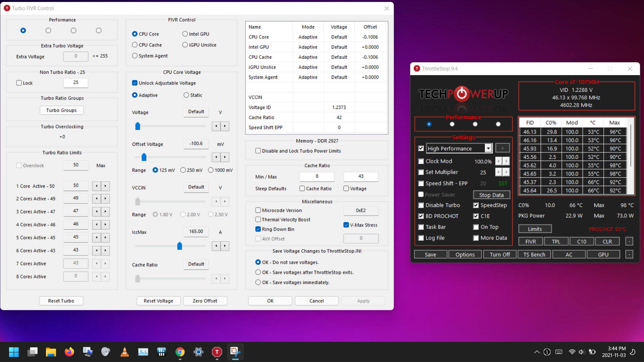This screenshot has width=644, height=362.
Task: Click Zero Offset button
Action: [x=205, y=301]
